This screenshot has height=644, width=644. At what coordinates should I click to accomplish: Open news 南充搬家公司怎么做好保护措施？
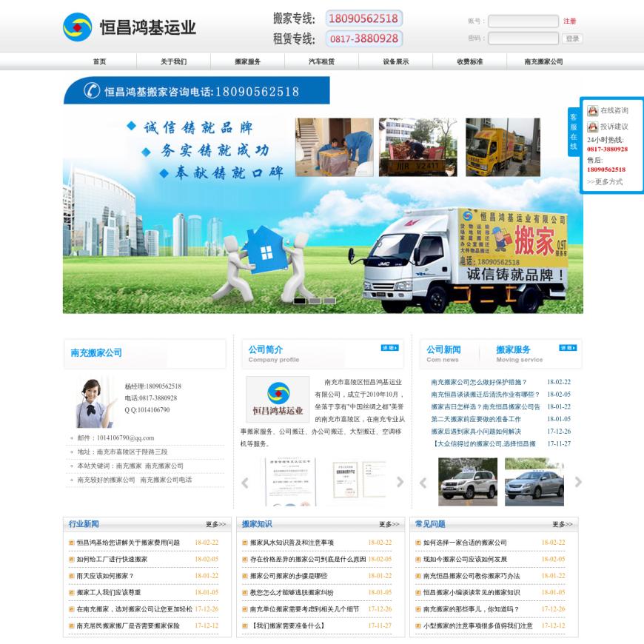coord(479,382)
